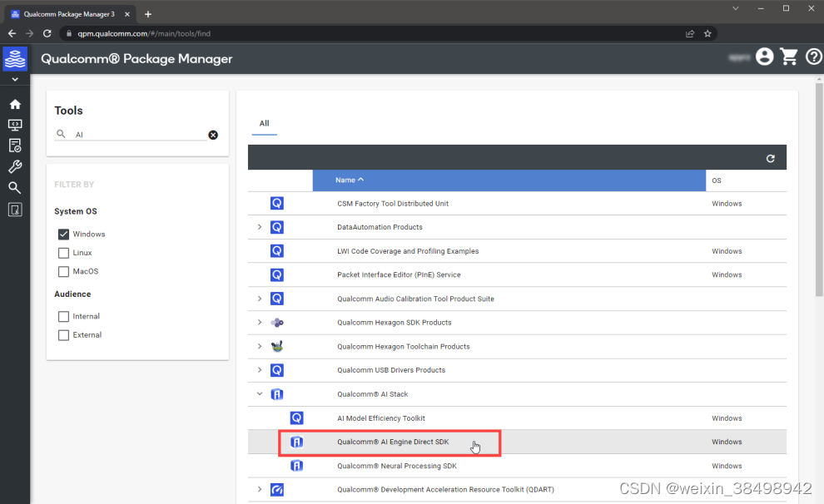Select the wrench Tools icon in sidebar
824x504 pixels.
tap(14, 166)
